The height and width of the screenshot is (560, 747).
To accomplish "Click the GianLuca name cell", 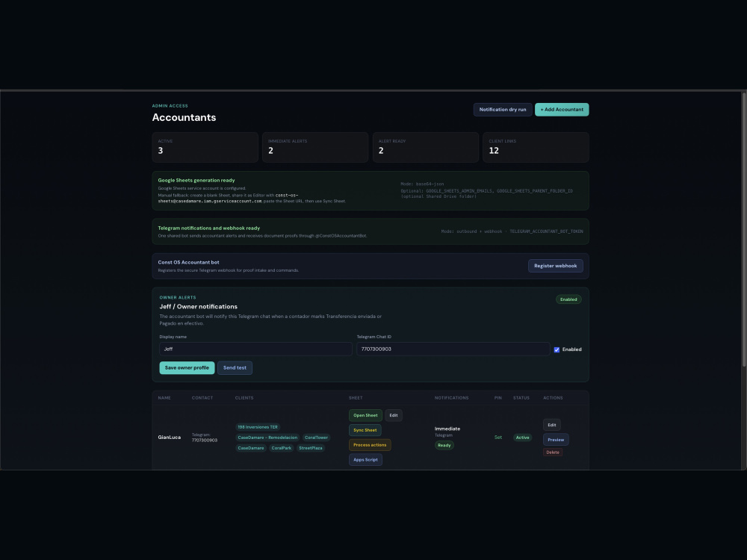I will (169, 438).
